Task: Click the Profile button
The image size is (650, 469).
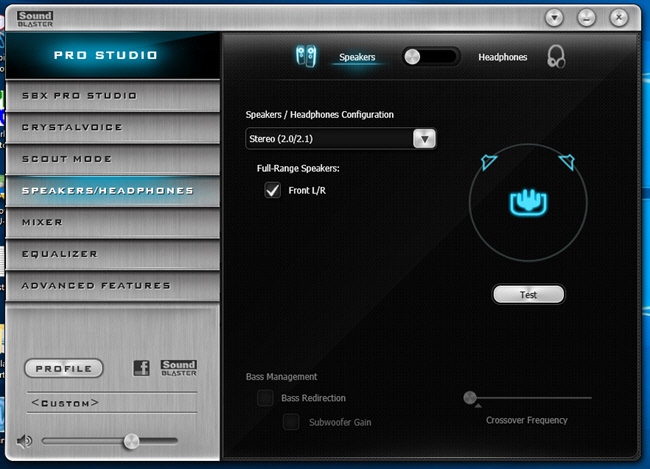Action: [64, 369]
